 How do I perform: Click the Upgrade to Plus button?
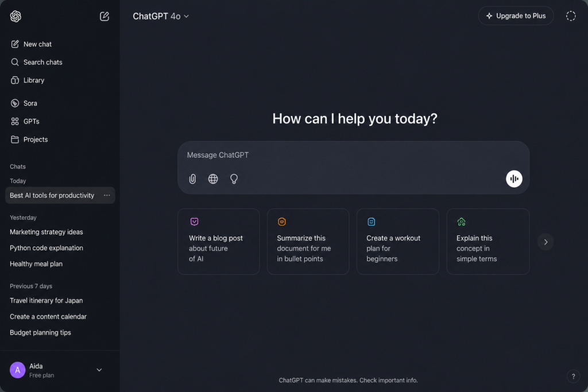516,15
